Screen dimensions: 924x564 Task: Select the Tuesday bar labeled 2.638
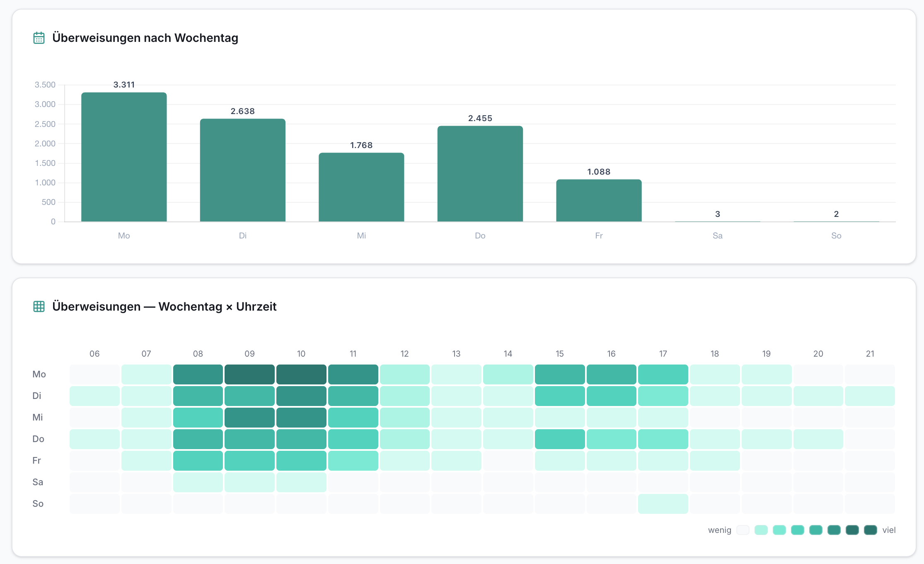click(x=243, y=170)
